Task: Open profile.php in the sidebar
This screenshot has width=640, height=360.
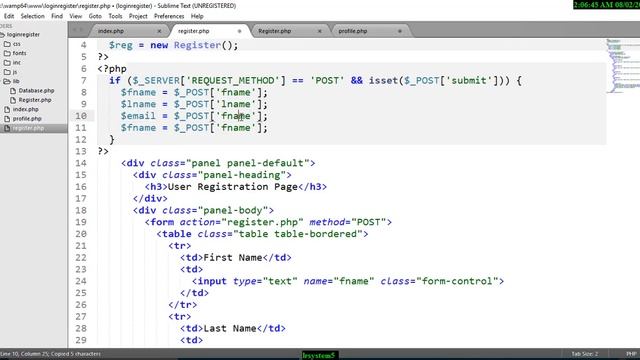Action: coord(27,119)
